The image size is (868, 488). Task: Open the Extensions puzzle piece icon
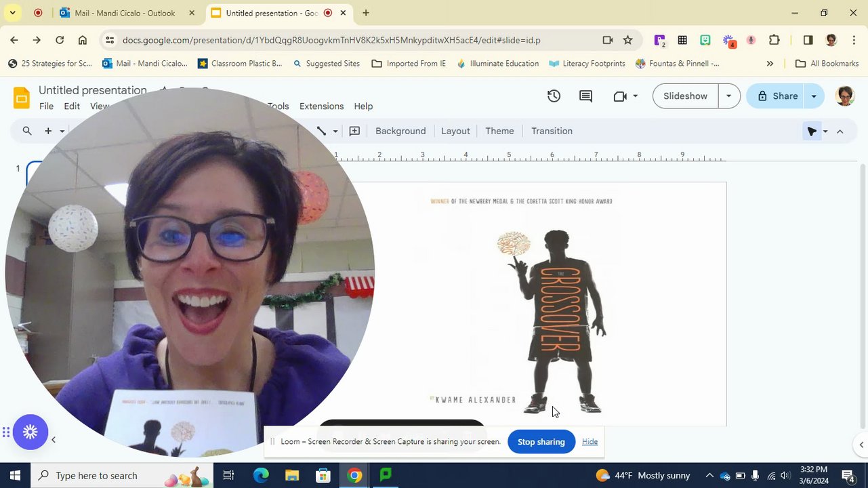(774, 40)
